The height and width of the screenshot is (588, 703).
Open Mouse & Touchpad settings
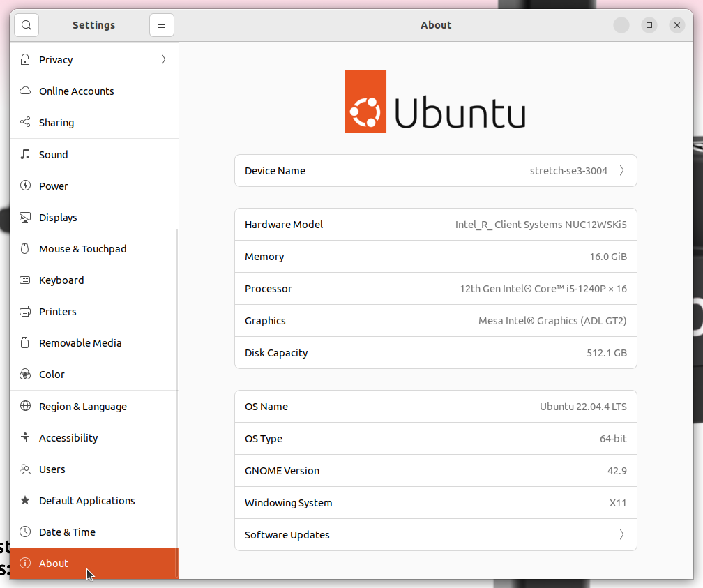94,249
